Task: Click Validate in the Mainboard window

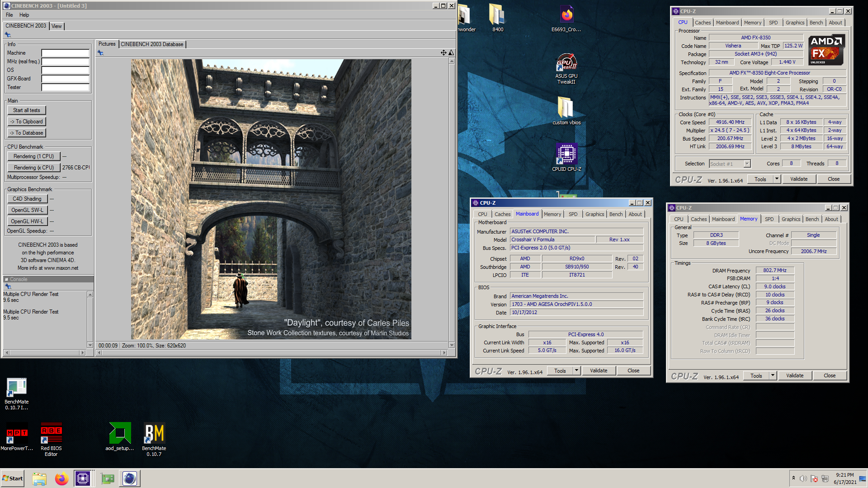Action: click(599, 371)
